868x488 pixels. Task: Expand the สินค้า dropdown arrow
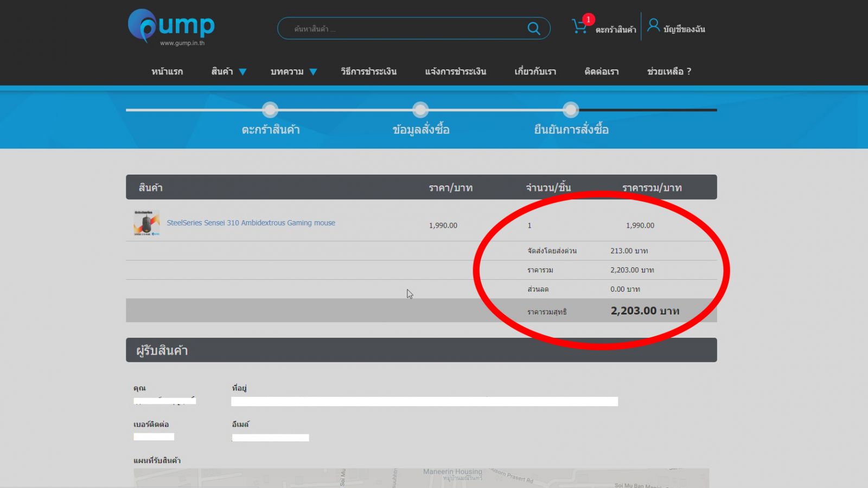[242, 72]
